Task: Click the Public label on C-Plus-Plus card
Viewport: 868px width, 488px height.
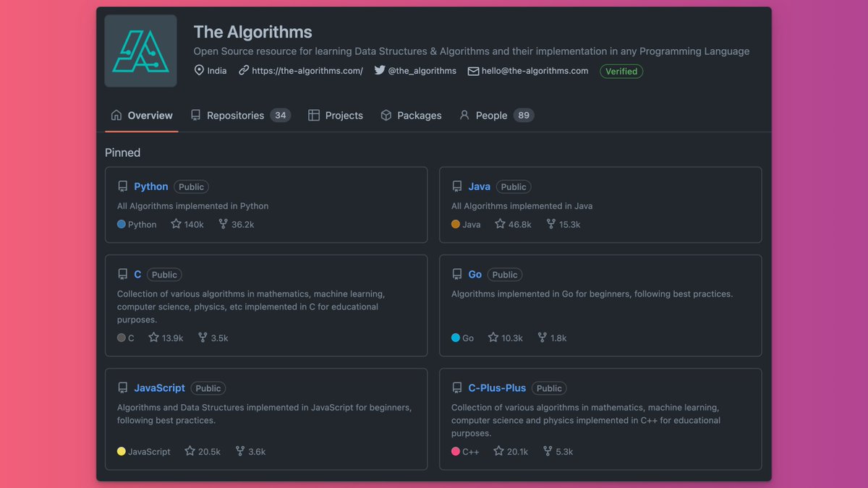Action: [549, 388]
